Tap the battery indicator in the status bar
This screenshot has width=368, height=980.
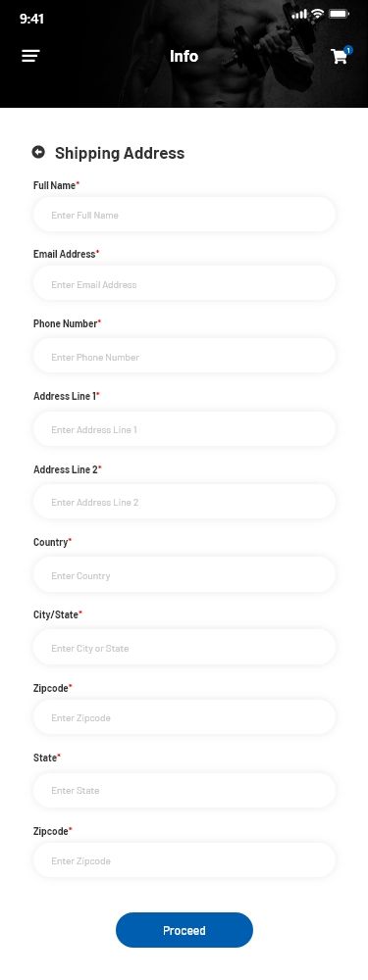click(x=339, y=14)
